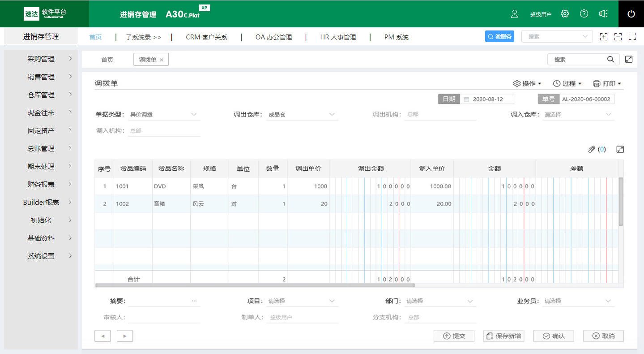Click the 速达 software platform logo
This screenshot has width=644, height=354.
[x=45, y=14]
